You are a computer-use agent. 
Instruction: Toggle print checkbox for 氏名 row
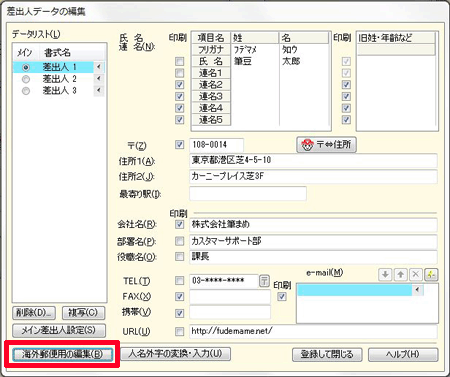[180, 61]
